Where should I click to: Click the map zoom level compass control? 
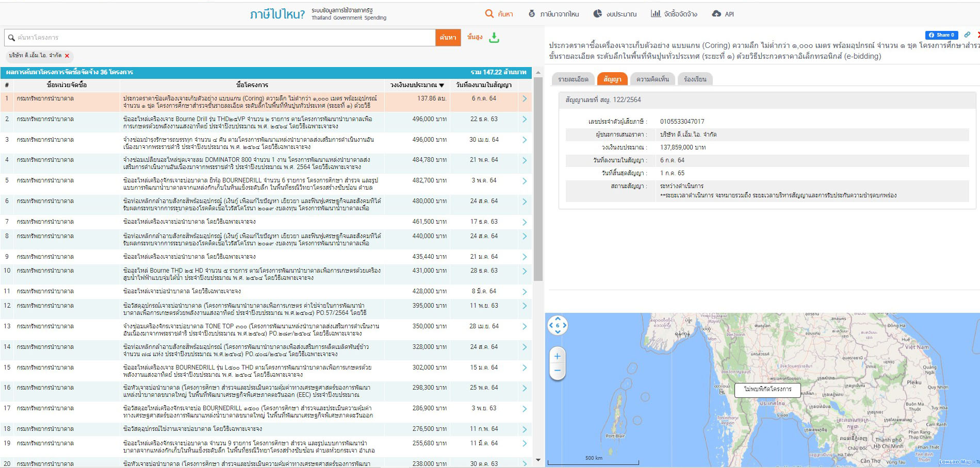(x=557, y=325)
